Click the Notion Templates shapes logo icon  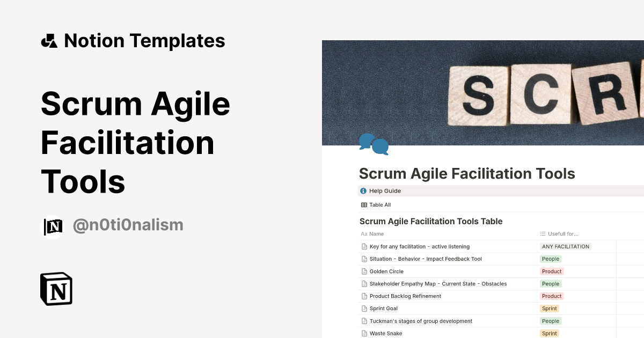pyautogui.click(x=49, y=41)
